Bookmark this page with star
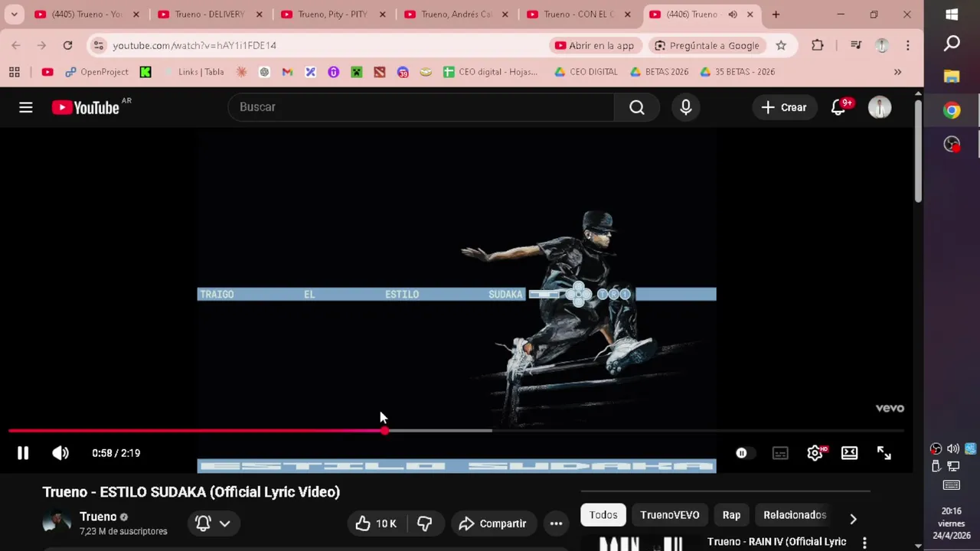This screenshot has height=551, width=980. (781, 45)
